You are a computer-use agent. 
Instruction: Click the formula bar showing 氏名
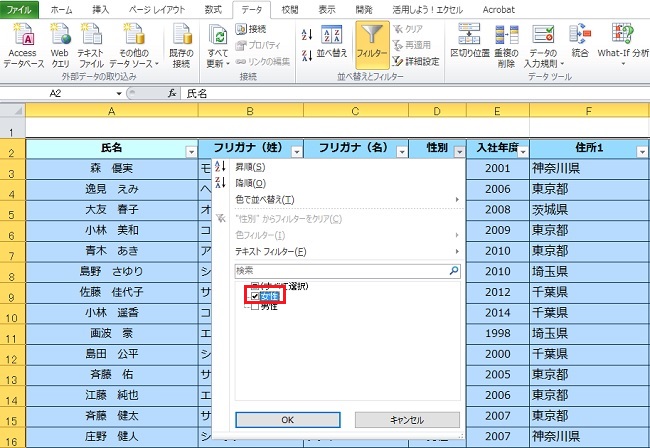pos(415,94)
